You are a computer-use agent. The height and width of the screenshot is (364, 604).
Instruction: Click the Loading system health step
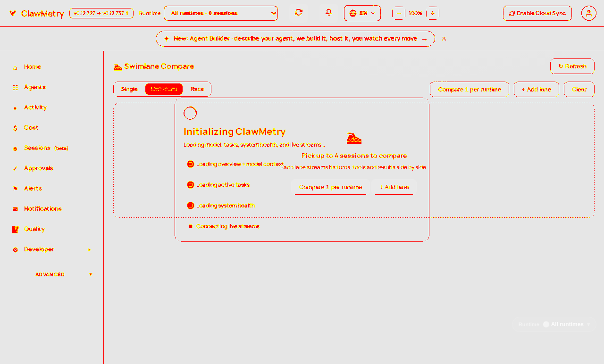coord(221,206)
